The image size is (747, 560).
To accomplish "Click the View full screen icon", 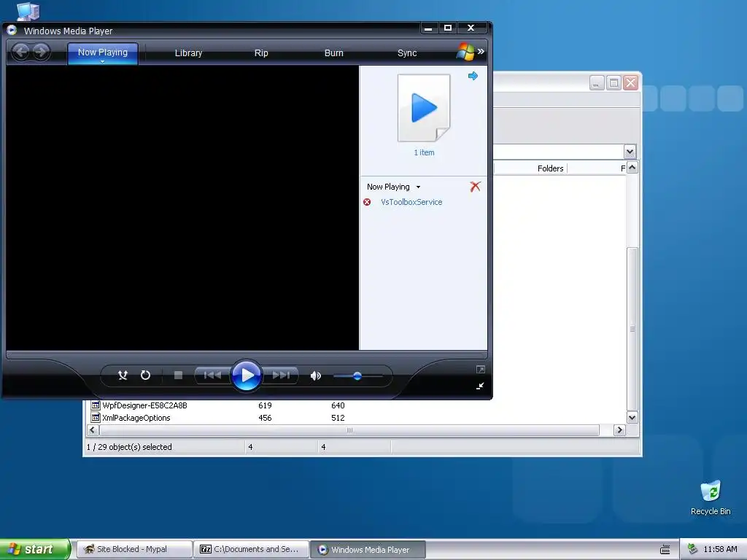I will (x=480, y=370).
